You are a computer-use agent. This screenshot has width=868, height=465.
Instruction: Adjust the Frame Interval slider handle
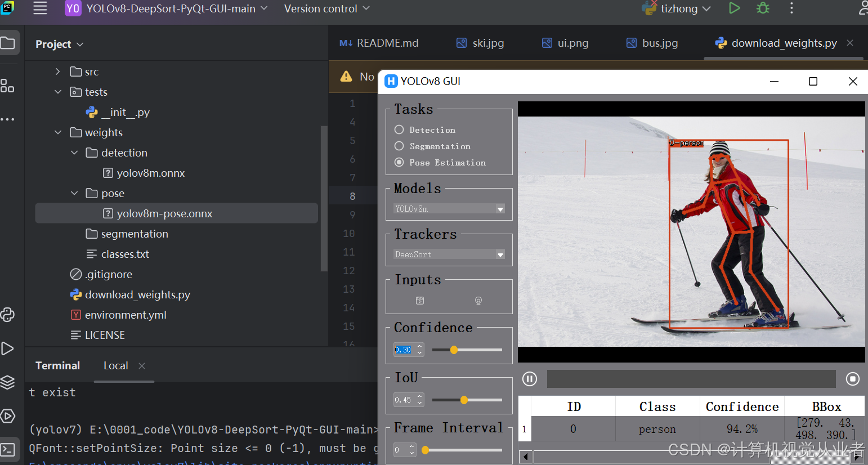tap(425, 450)
